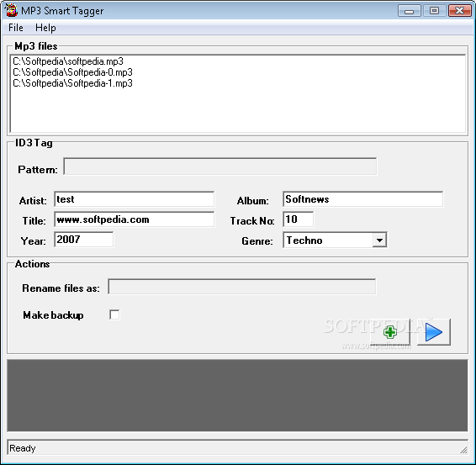476x465 pixels.
Task: Minimize the MP3 Smart Tagger window
Action: [410, 11]
